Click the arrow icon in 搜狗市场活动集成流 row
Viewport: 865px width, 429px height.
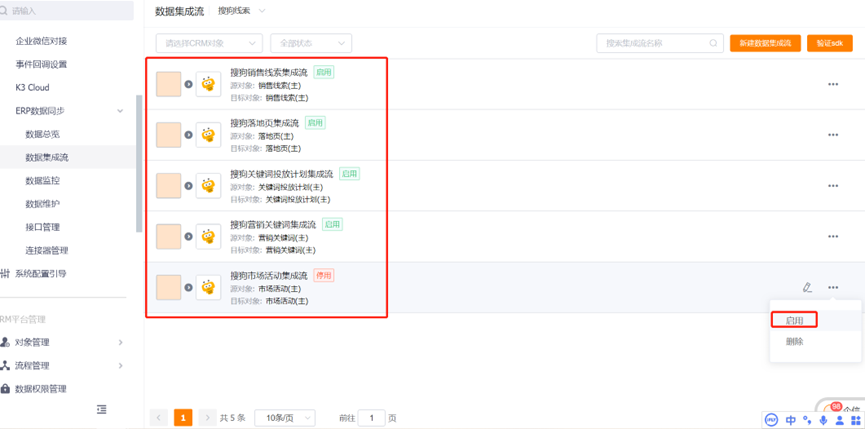(188, 287)
